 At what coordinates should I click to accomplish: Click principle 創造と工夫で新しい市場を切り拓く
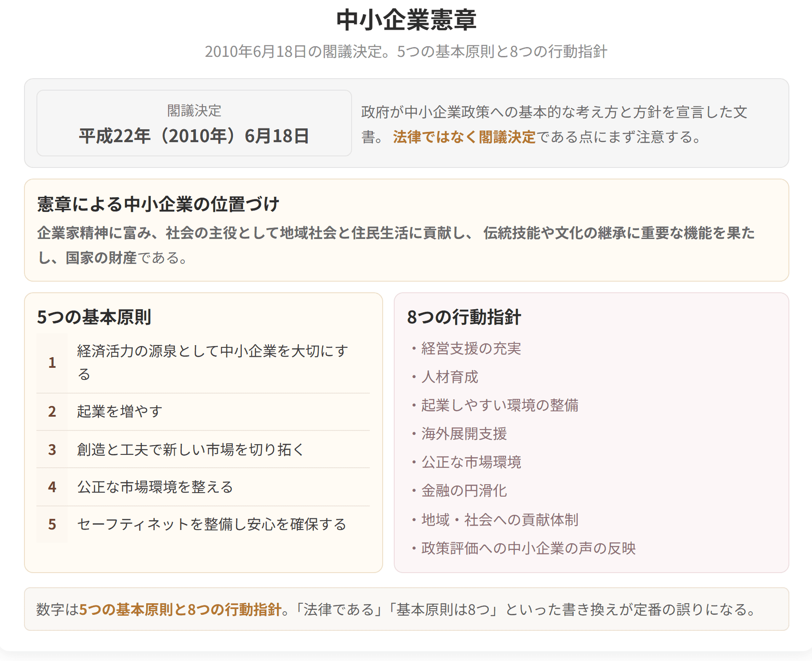click(x=191, y=450)
